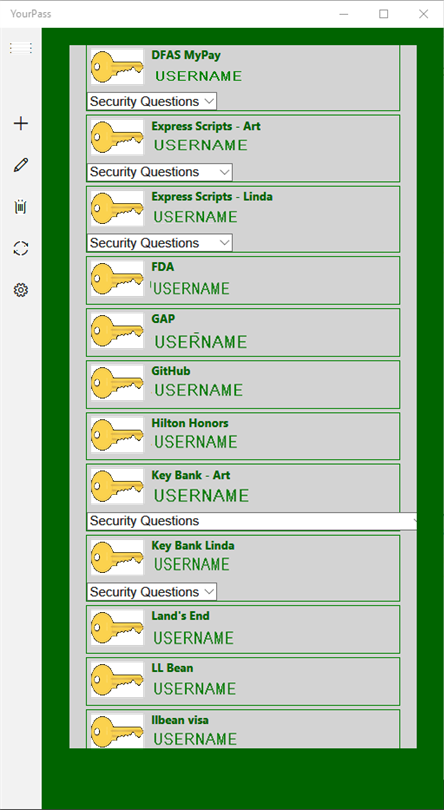
Task: Open Security Questions dropdown under Key Bank - Art
Action: [x=252, y=521]
